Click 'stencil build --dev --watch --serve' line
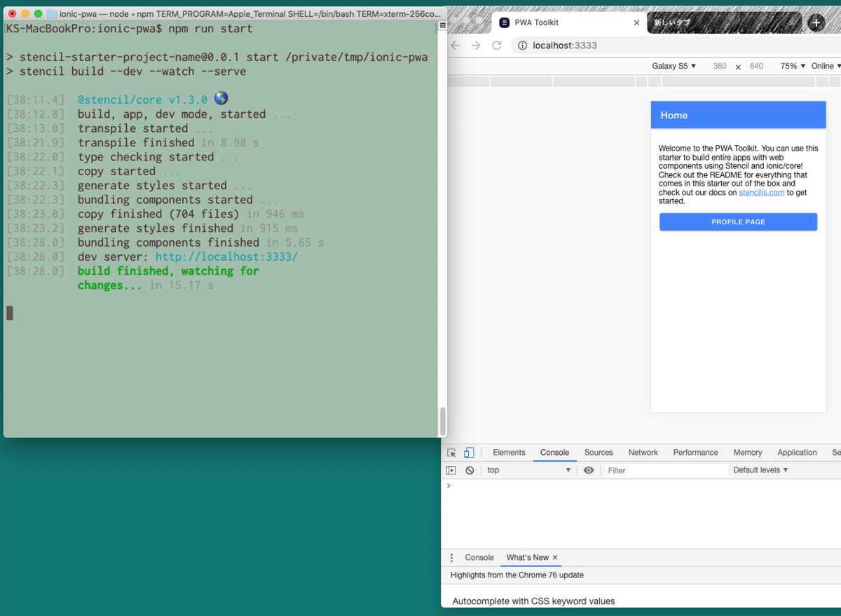841x616 pixels. [132, 71]
